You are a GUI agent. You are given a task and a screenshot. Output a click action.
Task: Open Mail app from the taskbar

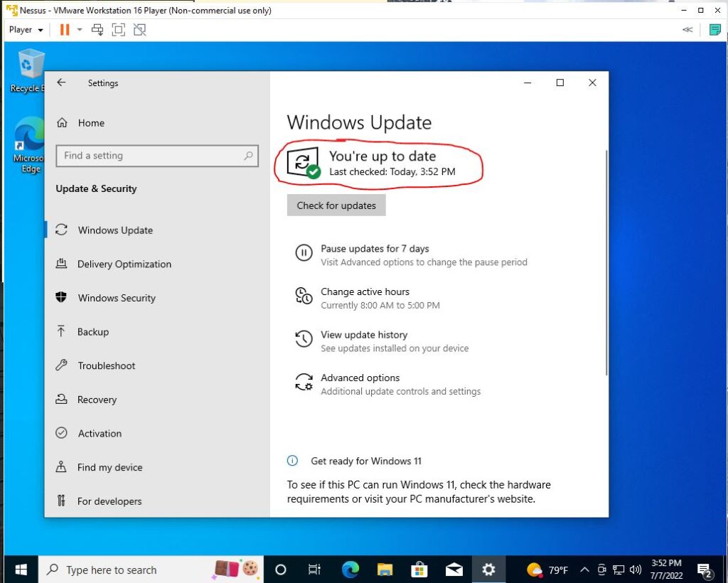coord(454,569)
